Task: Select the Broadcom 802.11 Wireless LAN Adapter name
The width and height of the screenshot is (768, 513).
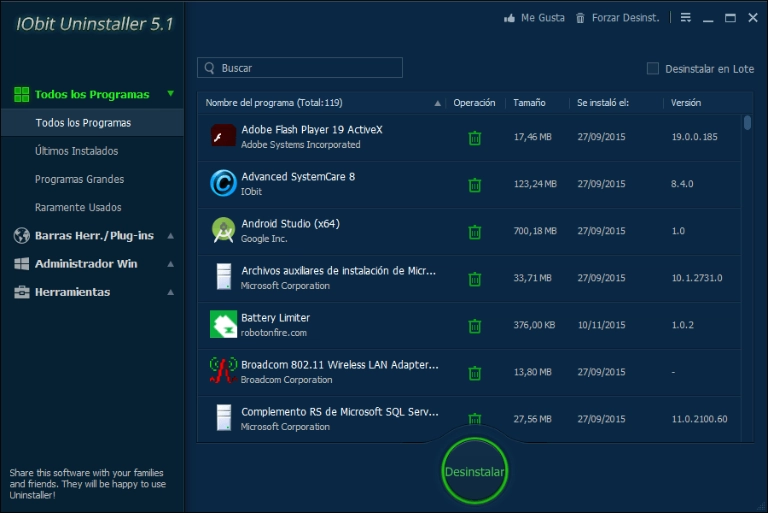Action: (339, 365)
